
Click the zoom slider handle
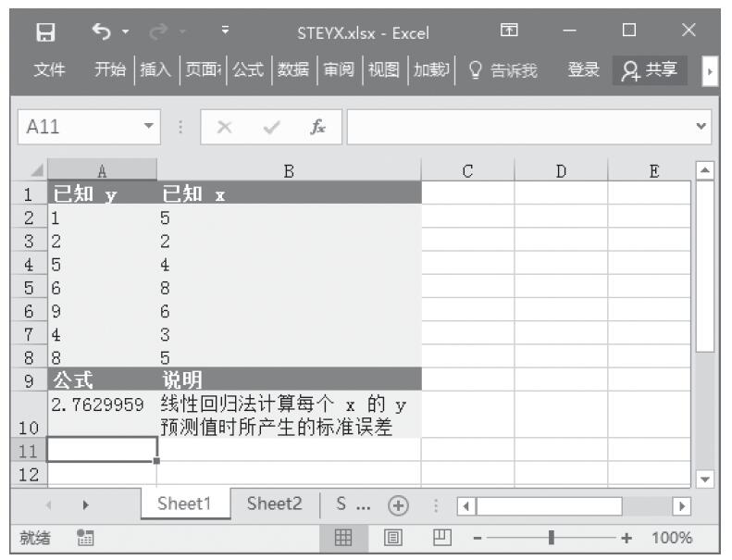pyautogui.click(x=552, y=538)
